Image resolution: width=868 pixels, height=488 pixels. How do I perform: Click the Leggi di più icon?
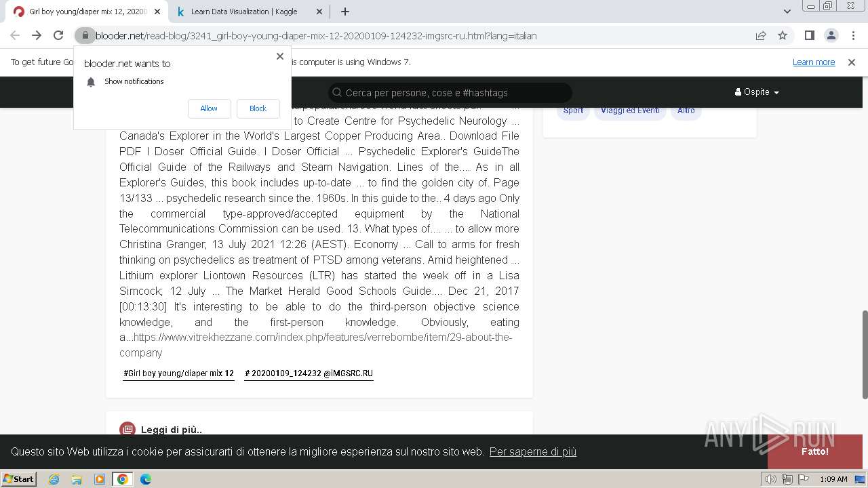click(127, 429)
